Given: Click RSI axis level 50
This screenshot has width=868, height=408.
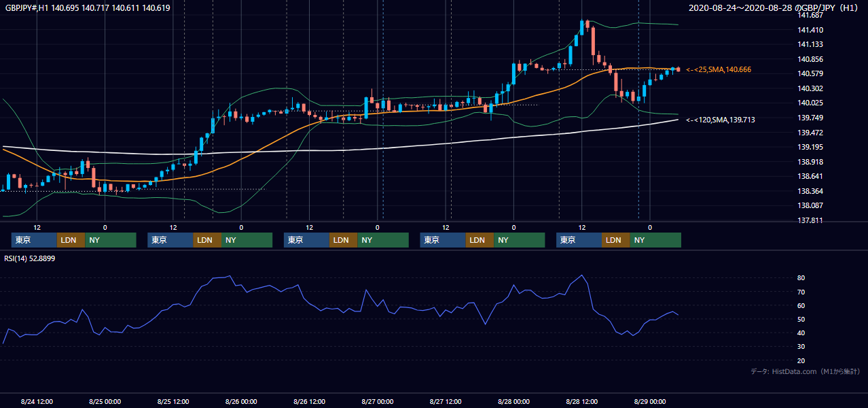Looking at the screenshot, I should coord(801,319).
